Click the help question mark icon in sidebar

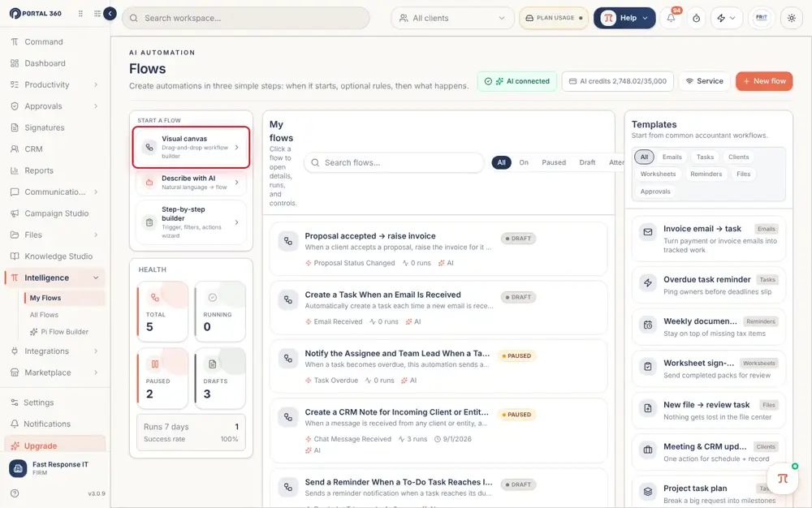[x=15, y=493]
